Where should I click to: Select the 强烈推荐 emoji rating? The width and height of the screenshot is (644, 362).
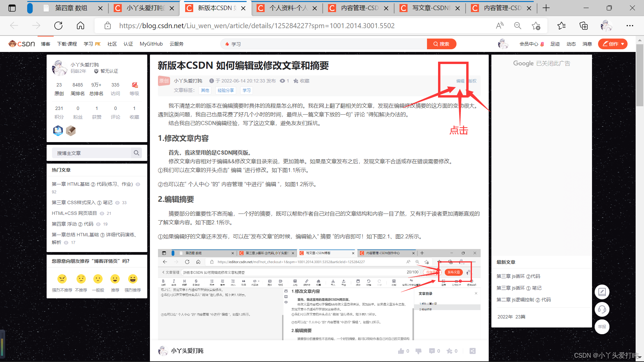133,279
